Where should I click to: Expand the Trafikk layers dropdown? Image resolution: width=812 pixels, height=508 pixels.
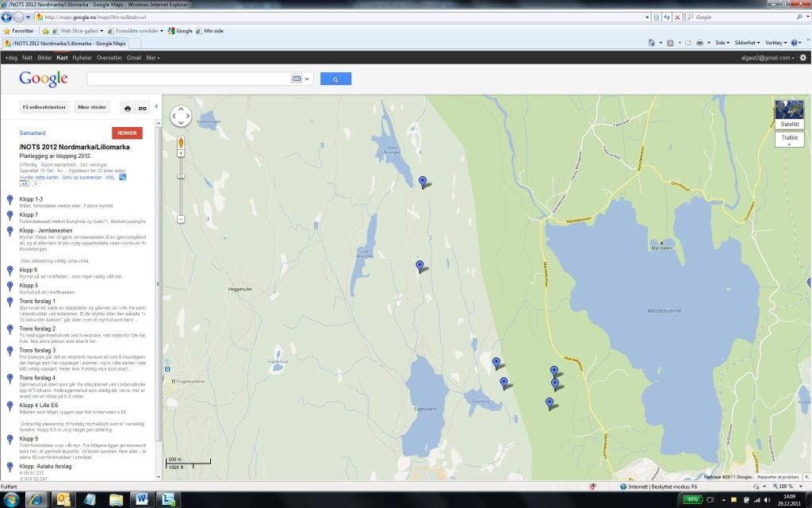pos(789,140)
